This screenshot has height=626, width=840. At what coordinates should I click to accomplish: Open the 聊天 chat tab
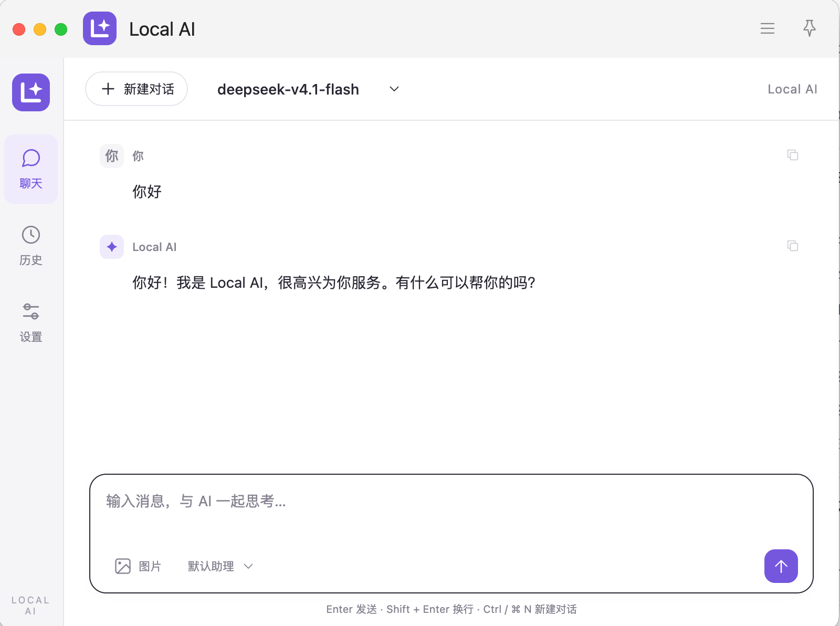[31, 169]
